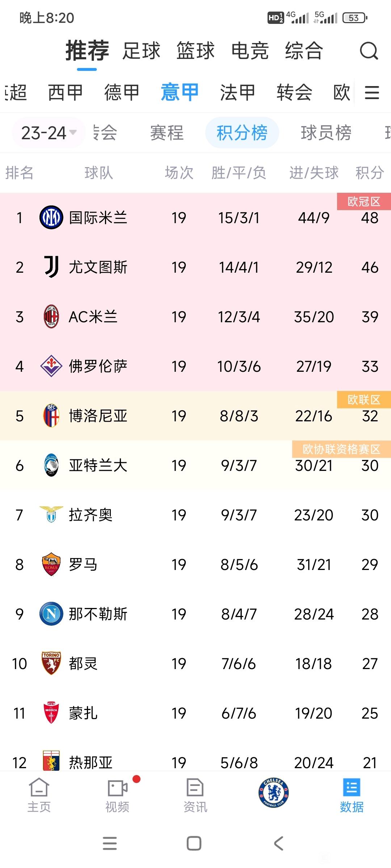Select the 西甲 league tab
Image resolution: width=391 pixels, height=868 pixels.
pos(66,92)
